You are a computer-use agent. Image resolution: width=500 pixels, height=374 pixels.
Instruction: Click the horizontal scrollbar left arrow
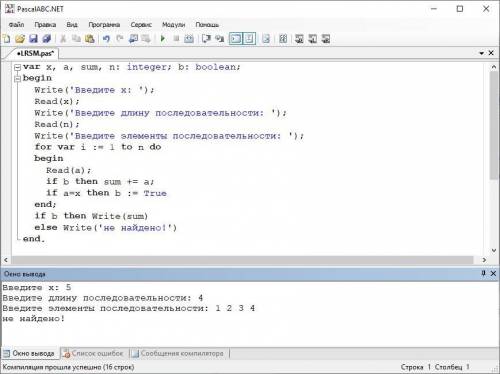(x=6, y=260)
